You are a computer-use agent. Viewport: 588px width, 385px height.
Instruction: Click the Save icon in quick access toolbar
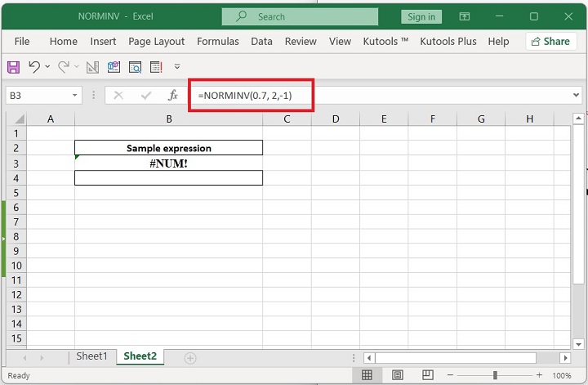click(x=13, y=67)
